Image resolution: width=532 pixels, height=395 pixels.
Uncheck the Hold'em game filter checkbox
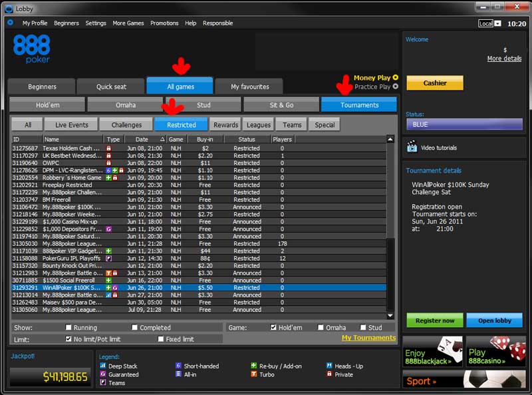click(273, 327)
